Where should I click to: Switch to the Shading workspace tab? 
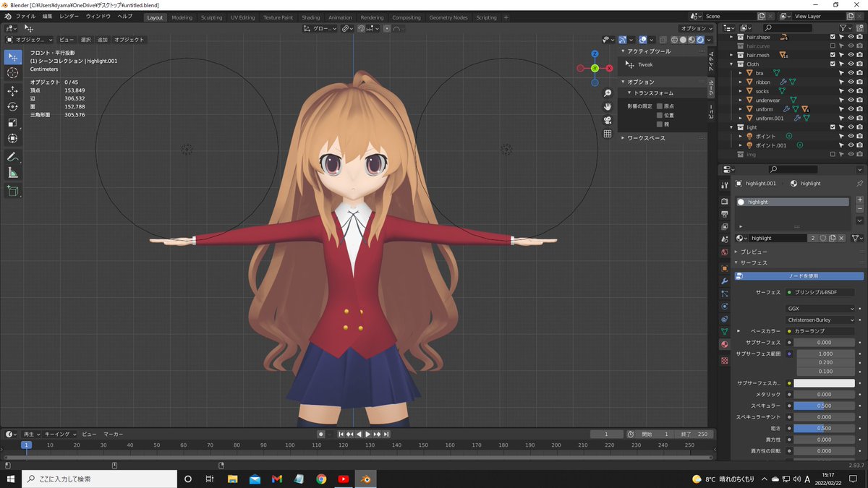point(310,17)
